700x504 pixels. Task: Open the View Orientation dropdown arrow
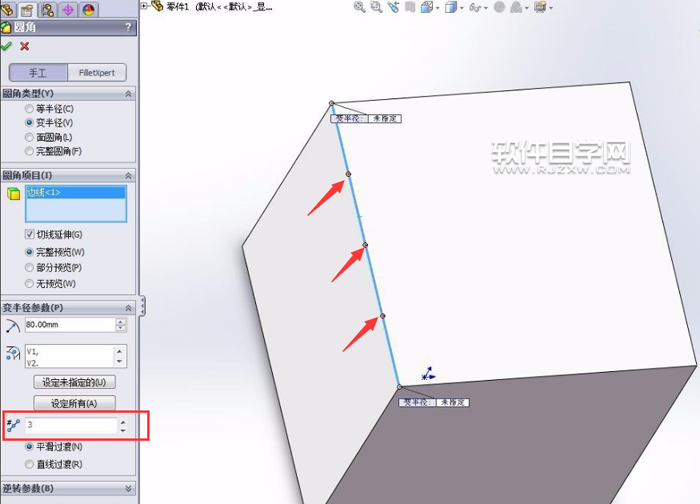coord(438,8)
